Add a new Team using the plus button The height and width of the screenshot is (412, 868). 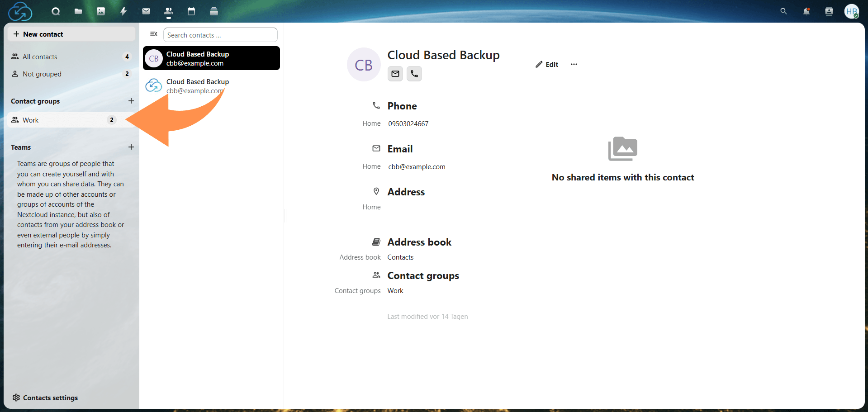point(131,147)
